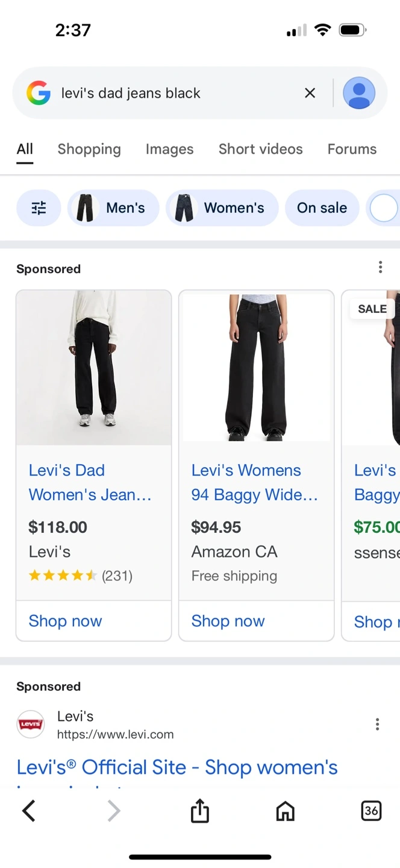
Task: Open Levi's Womens 94 Baggy Wide product image
Action: point(257,366)
